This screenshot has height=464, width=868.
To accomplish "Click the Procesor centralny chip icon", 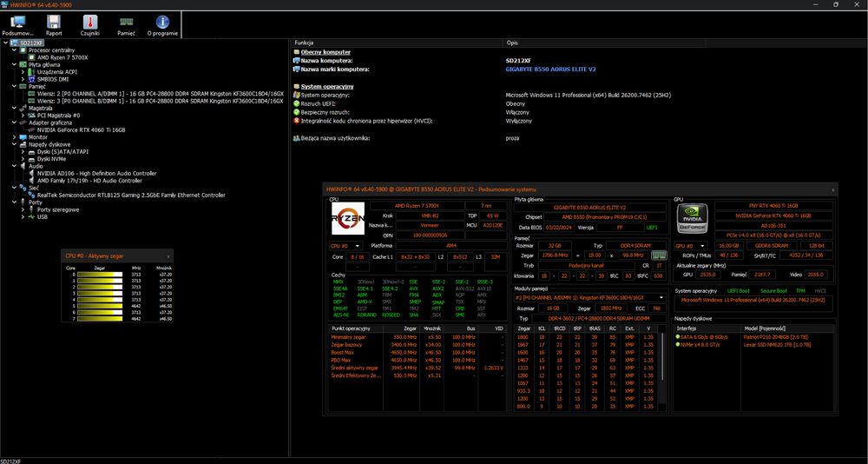I will (x=23, y=50).
